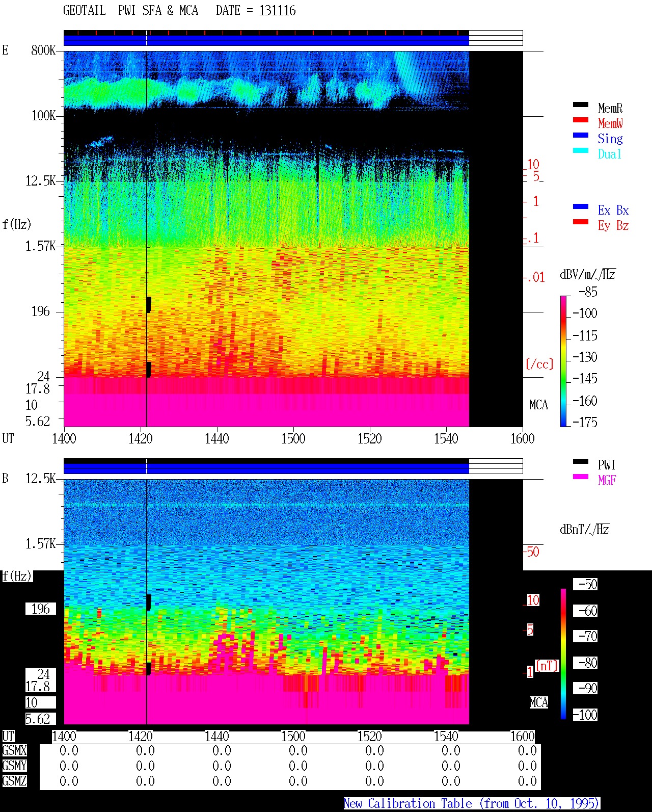Click the dBV/m color scale bar
Screen dimensions: 652x812
(x=563, y=361)
